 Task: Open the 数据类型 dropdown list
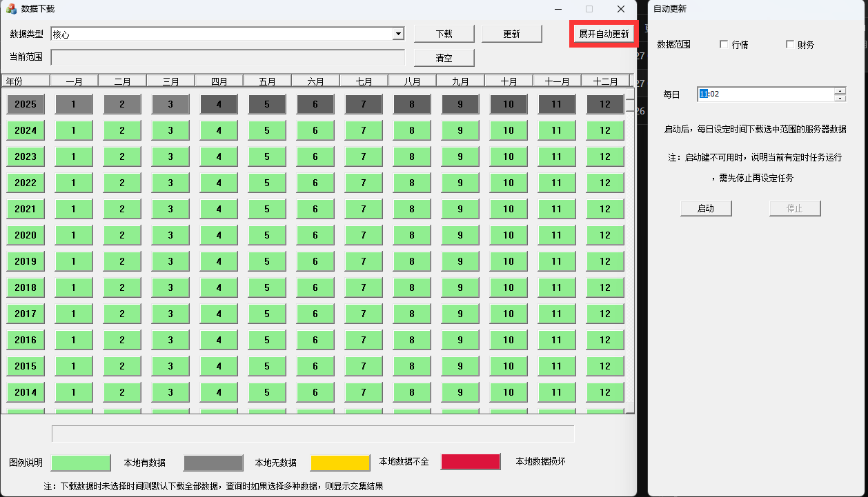398,34
